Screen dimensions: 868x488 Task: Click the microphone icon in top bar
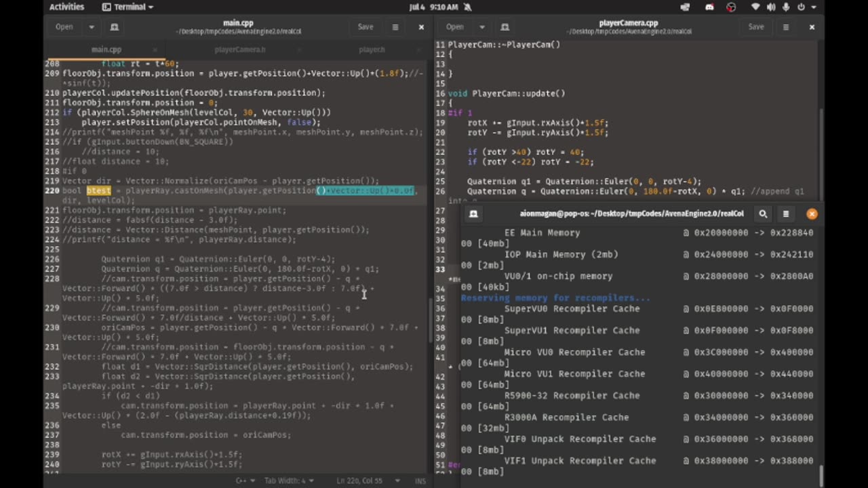point(786,7)
